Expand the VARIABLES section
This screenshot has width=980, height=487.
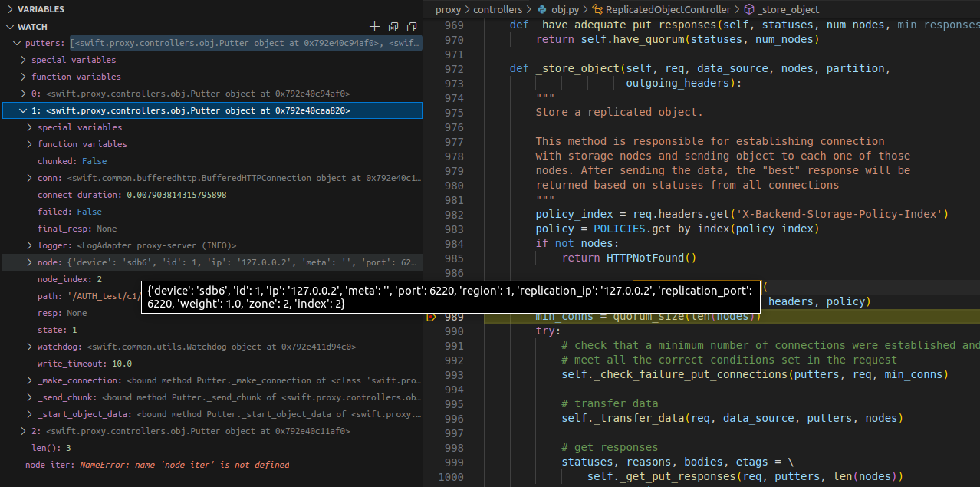[9, 9]
